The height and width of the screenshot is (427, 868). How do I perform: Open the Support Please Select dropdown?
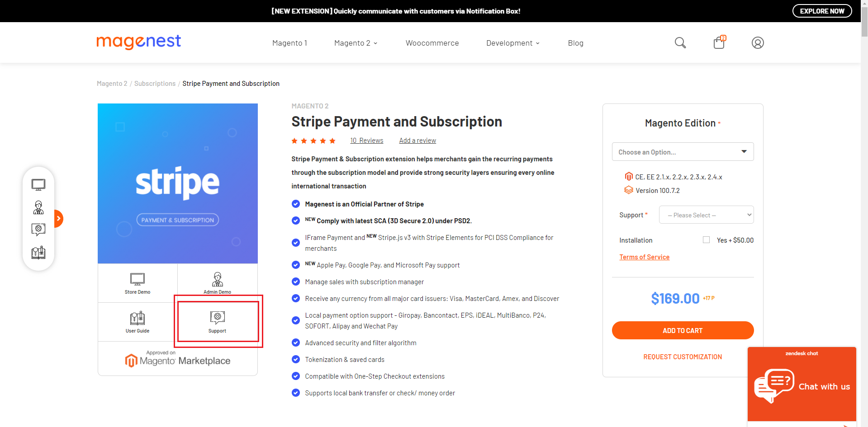(x=706, y=215)
